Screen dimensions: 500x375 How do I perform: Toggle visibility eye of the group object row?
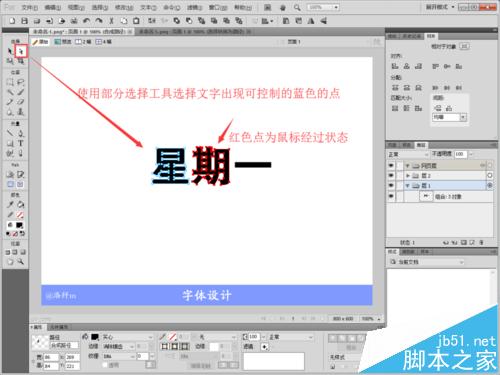[x=391, y=197]
